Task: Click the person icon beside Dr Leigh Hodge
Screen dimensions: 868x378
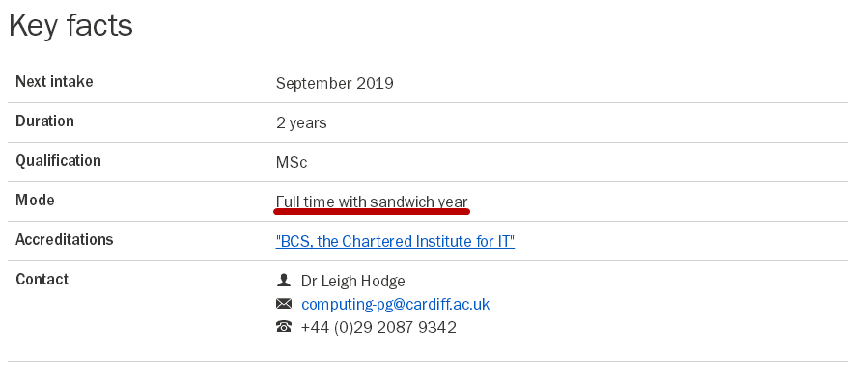Action: point(284,281)
